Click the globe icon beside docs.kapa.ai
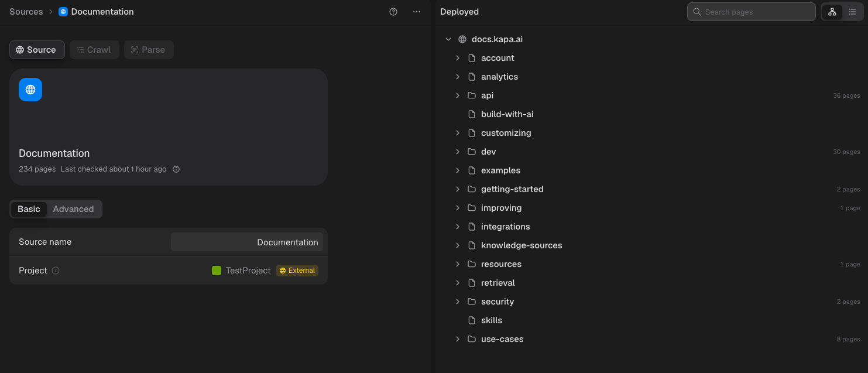 tap(462, 39)
